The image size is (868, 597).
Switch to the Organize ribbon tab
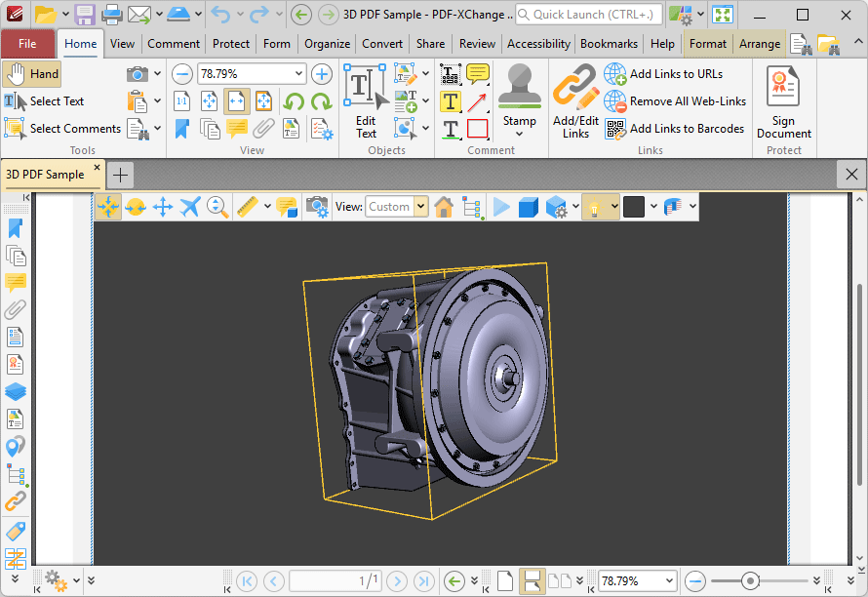click(327, 43)
